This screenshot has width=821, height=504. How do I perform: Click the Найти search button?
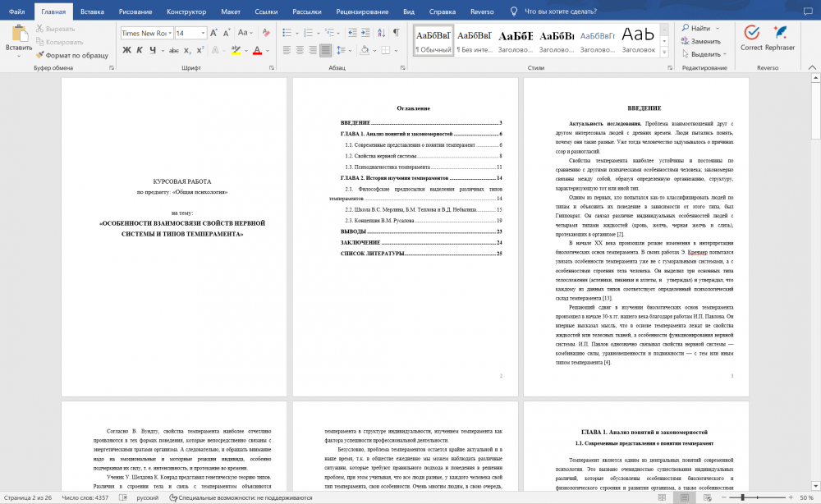click(x=696, y=28)
